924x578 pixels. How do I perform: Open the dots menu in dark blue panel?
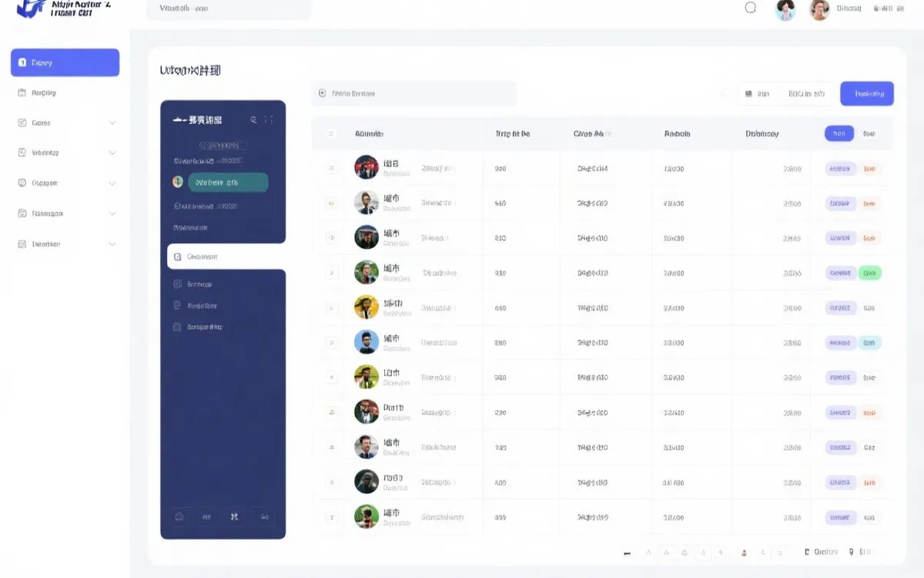(x=269, y=120)
